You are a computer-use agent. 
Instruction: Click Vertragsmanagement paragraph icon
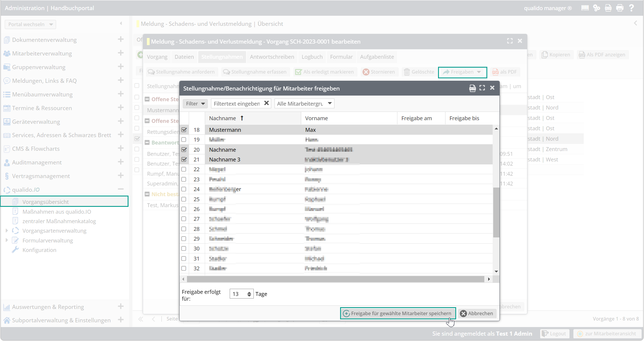[7, 176]
